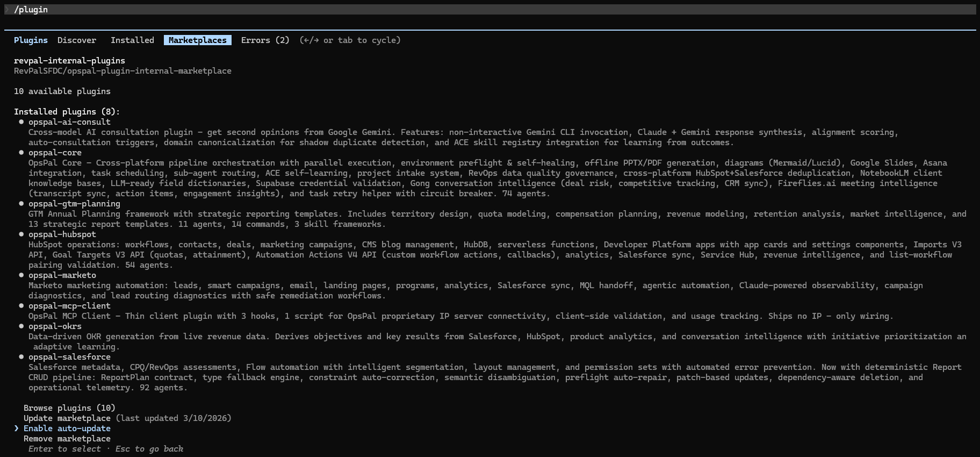Switch to the Discover tab
980x457 pixels.
coord(77,40)
